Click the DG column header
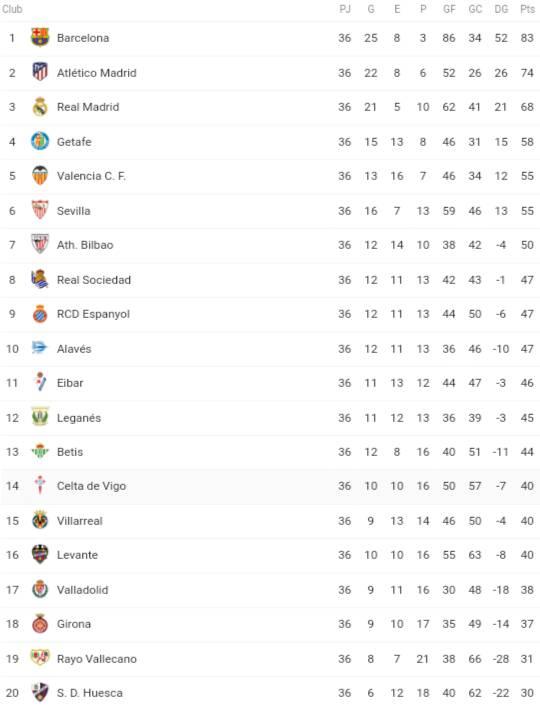This screenshot has width=540, height=708. pos(501,9)
